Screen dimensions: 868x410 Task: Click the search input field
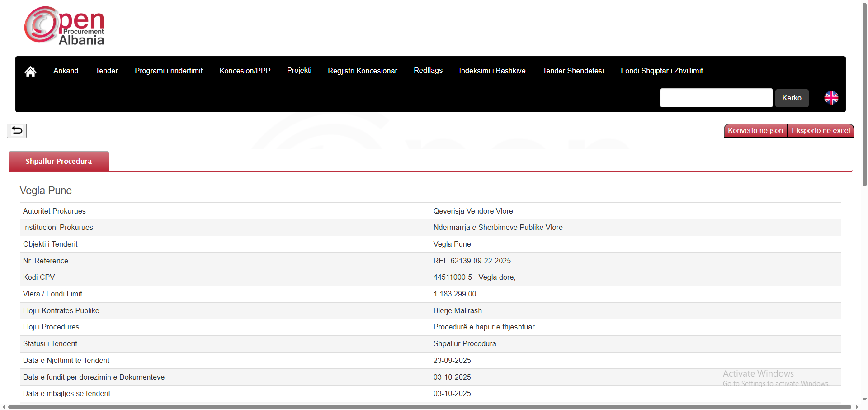(x=716, y=98)
